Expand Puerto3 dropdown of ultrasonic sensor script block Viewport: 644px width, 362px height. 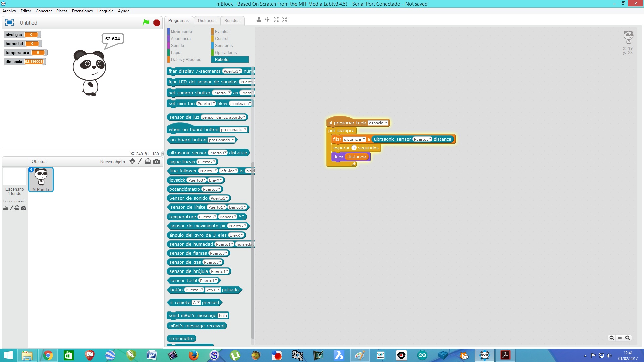422,139
